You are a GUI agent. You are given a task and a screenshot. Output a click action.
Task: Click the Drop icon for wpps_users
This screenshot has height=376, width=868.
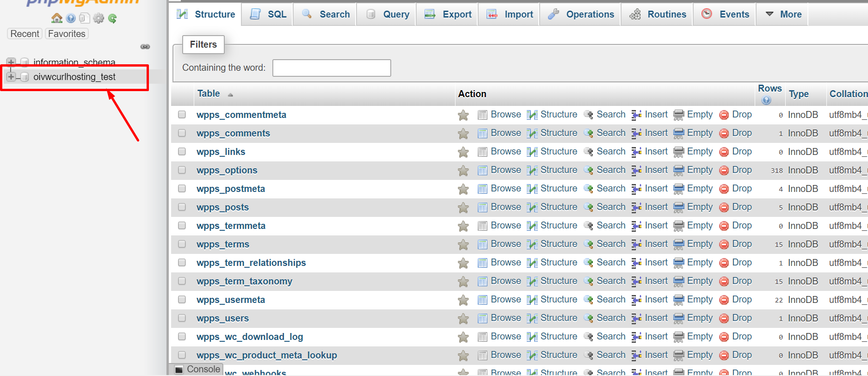724,318
